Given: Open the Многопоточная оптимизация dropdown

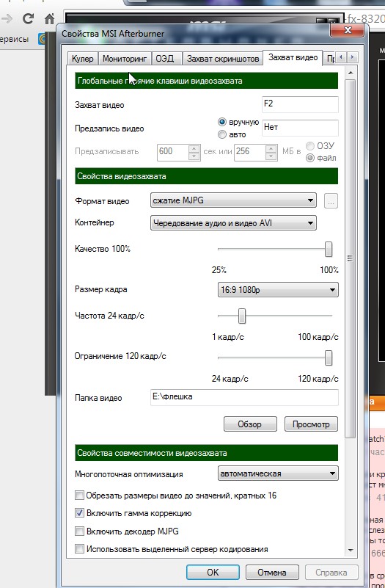Looking at the screenshot, I should (x=278, y=473).
